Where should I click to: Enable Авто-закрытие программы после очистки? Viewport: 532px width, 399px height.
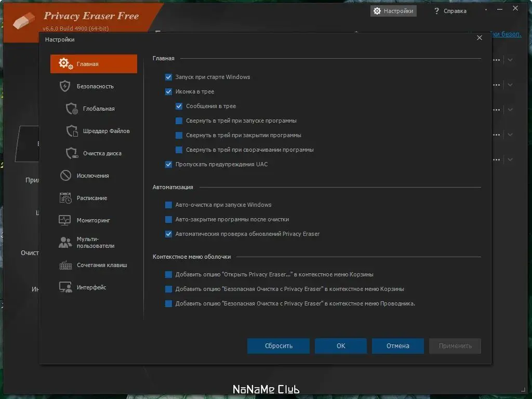[169, 220]
